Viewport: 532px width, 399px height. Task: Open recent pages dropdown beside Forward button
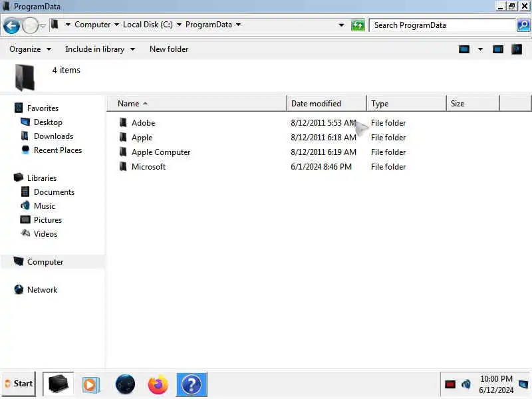(x=43, y=25)
